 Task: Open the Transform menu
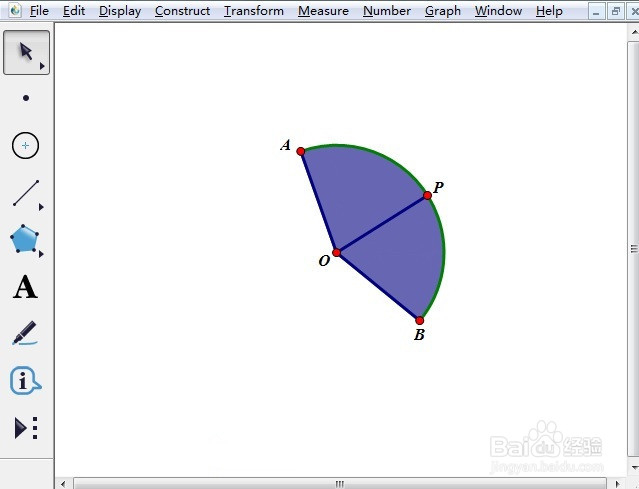pos(254,11)
